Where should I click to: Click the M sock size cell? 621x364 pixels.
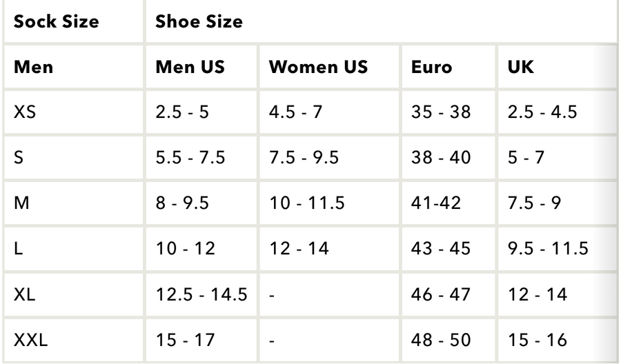click(73, 203)
